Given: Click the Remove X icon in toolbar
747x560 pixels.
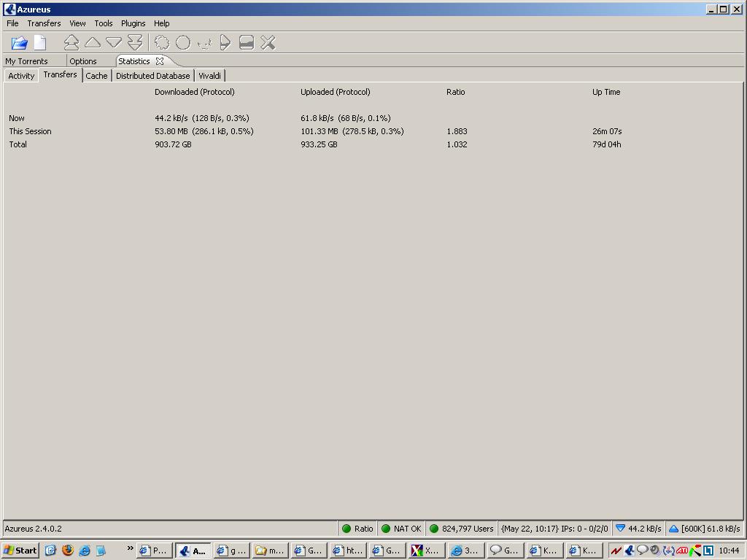Looking at the screenshot, I should [x=268, y=43].
